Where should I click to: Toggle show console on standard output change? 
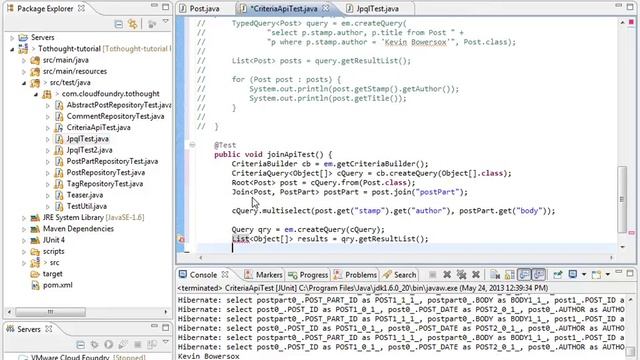pyautogui.click(x=524, y=275)
